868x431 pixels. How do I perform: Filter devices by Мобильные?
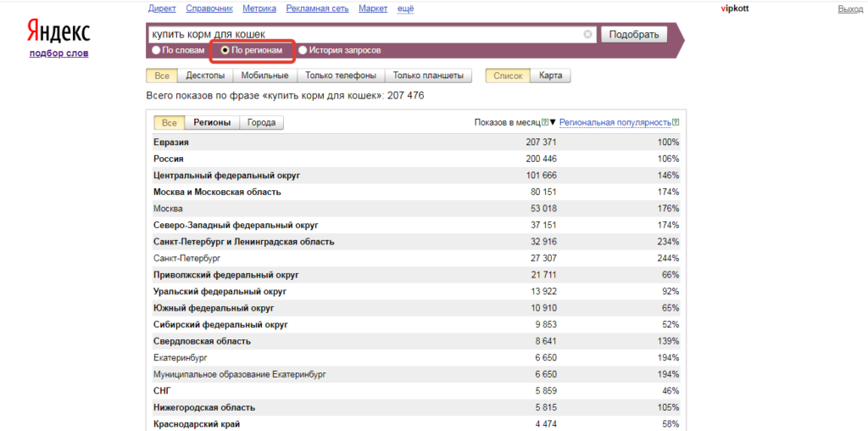coord(265,76)
